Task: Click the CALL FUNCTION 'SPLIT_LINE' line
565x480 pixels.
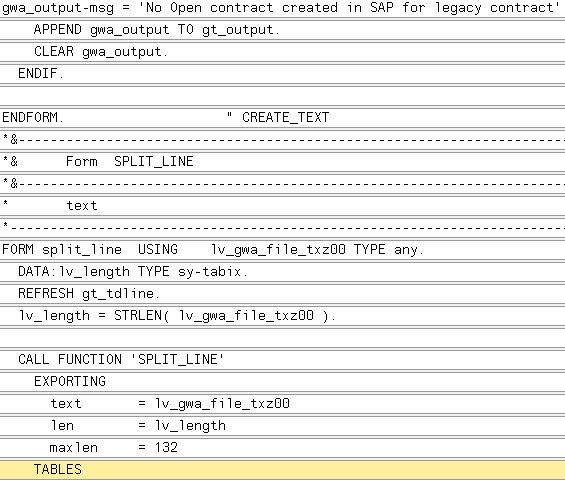Action: (x=282, y=359)
